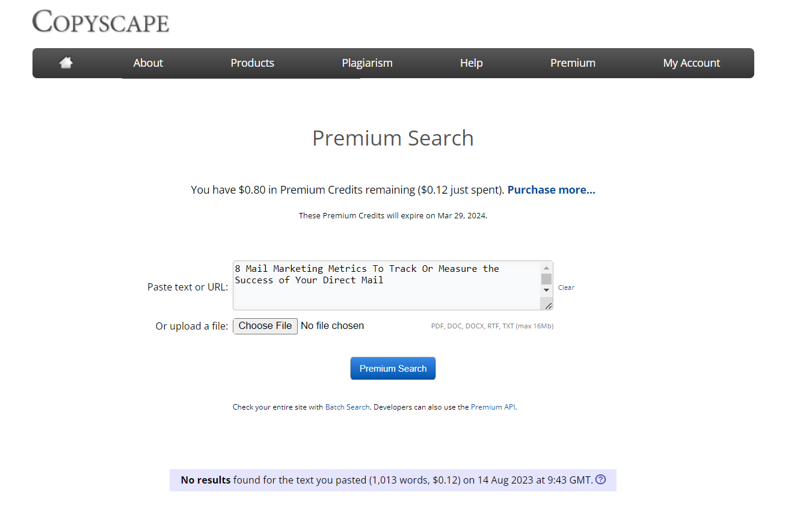Open the Products menu
The height and width of the screenshot is (507, 812).
tap(253, 63)
